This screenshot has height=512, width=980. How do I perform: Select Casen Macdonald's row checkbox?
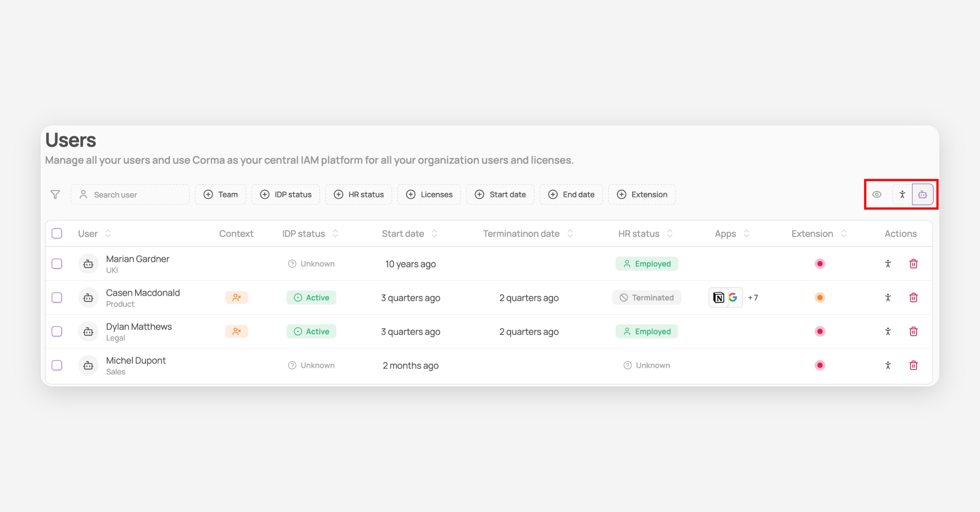(57, 298)
